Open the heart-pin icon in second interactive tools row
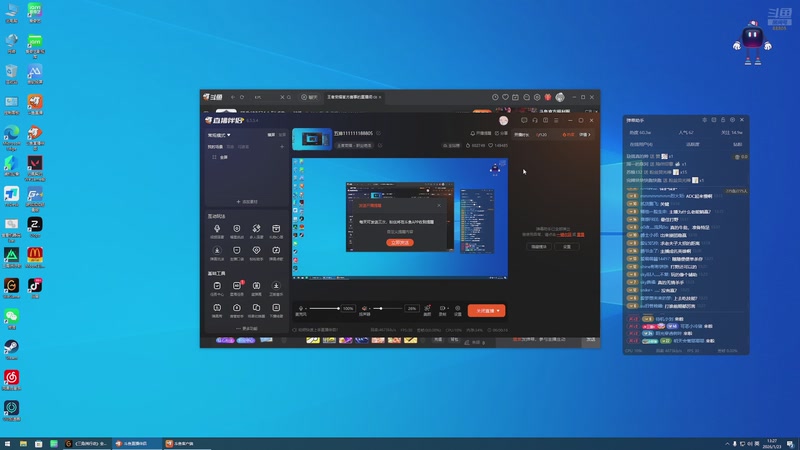Screen dimensions: 800x450 tap(256, 251)
